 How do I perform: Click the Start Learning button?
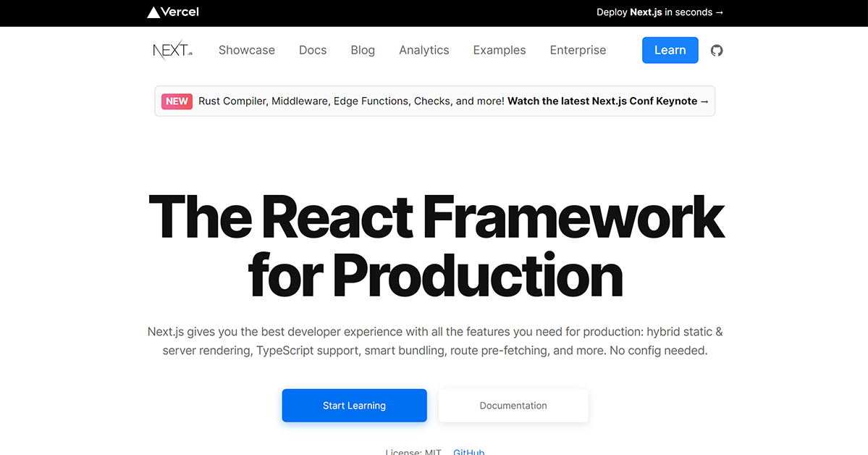pyautogui.click(x=354, y=406)
